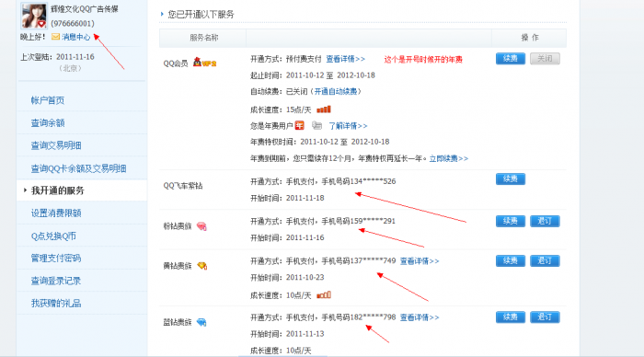The height and width of the screenshot is (357, 644).
Task: Select 我开通的服务 menu item
Action: (x=57, y=190)
